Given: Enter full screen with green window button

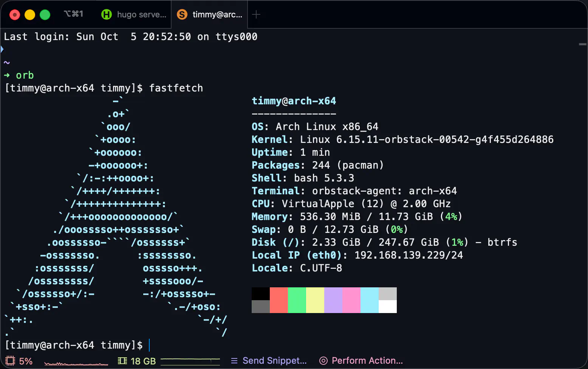Looking at the screenshot, I should tap(45, 15).
